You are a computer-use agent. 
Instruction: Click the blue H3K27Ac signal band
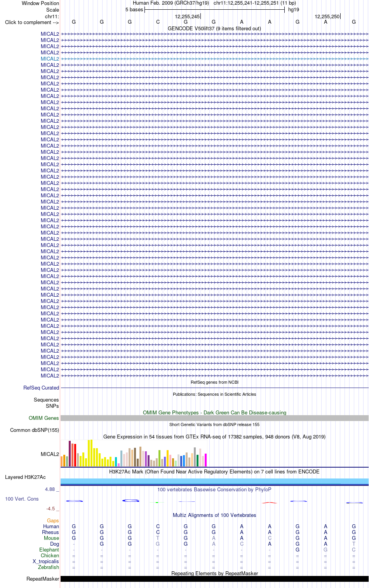point(214,482)
